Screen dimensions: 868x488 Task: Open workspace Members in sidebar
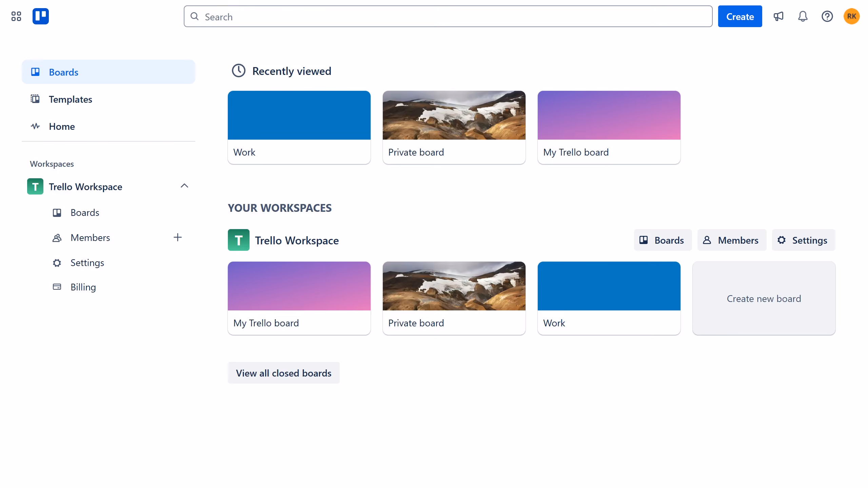pyautogui.click(x=90, y=238)
